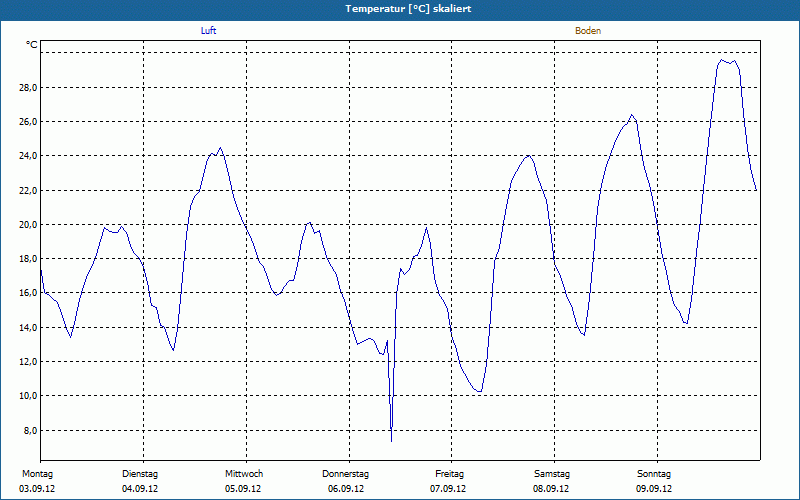
Task: Click the 14,0 y-axis value
Action: [x=28, y=328]
